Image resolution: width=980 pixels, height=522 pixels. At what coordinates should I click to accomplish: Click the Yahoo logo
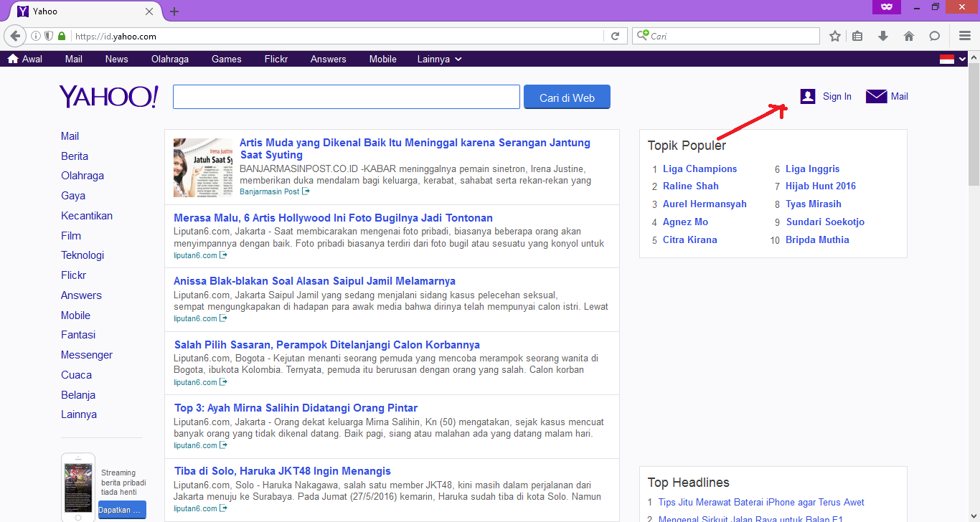tap(108, 97)
